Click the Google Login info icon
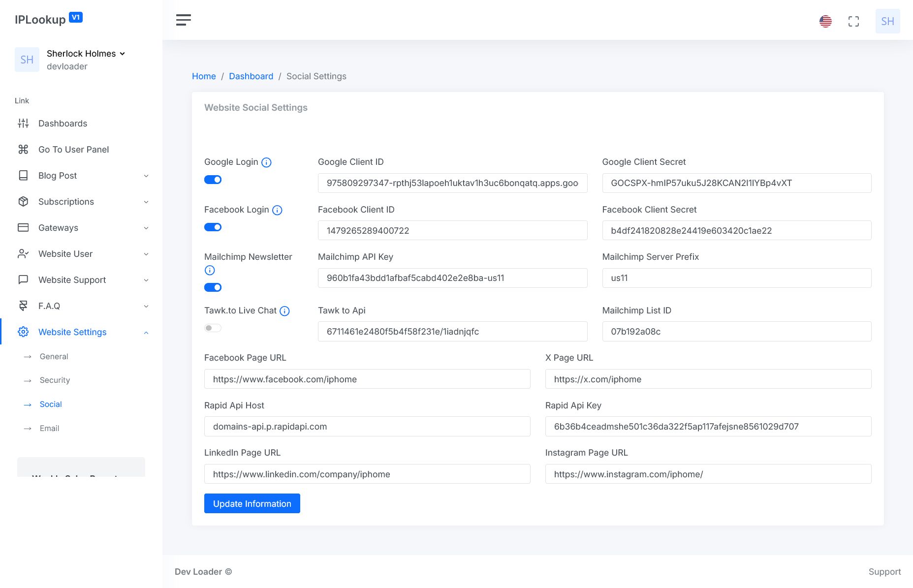The height and width of the screenshot is (588, 913). point(266,162)
